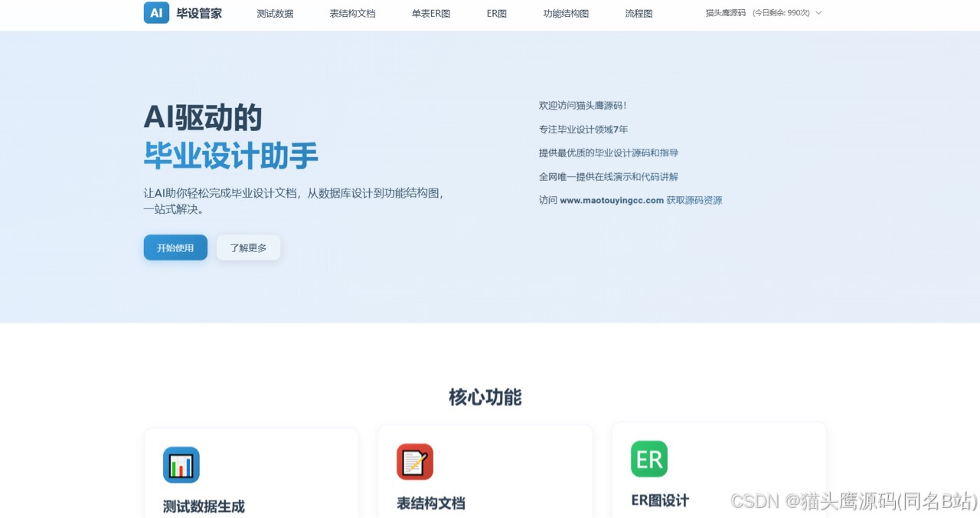Open the 功能结构图 nav item

565,13
